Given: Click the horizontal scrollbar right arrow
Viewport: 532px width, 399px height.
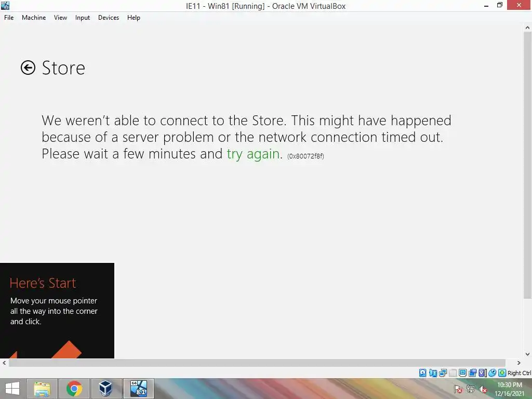Looking at the screenshot, I should (518, 363).
